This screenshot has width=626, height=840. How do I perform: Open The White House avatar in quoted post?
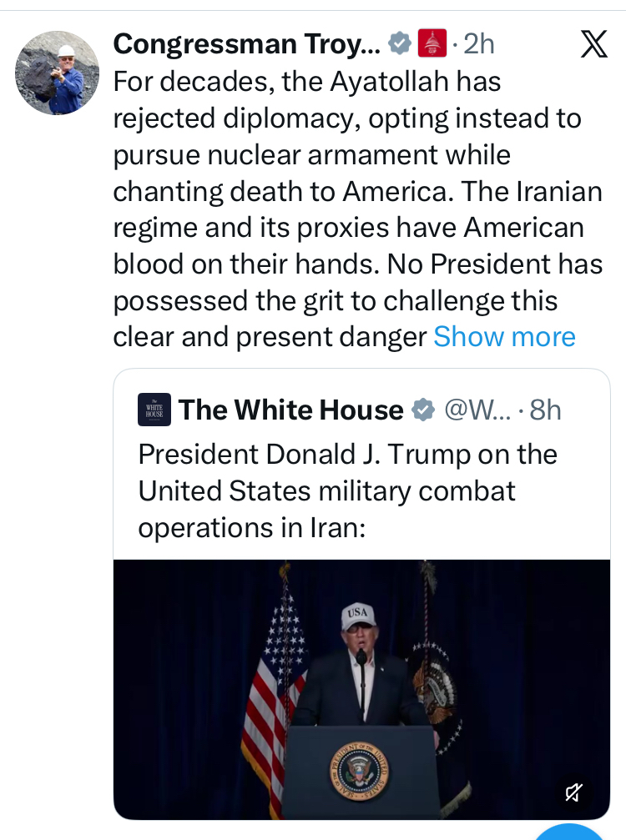(x=154, y=410)
